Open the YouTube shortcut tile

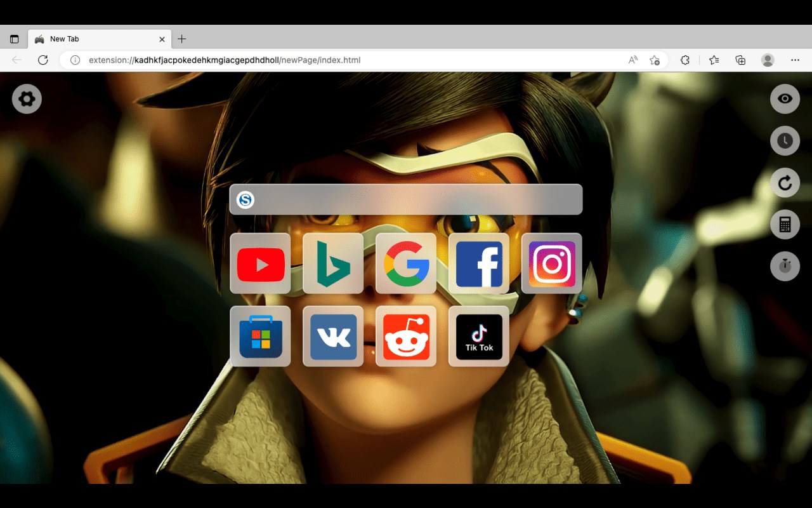(x=260, y=264)
